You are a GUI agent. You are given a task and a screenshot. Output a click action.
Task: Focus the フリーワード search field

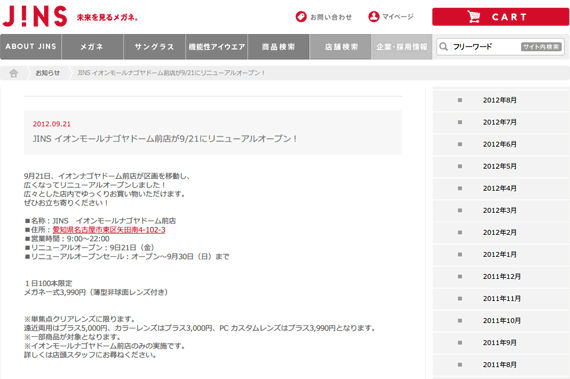[x=485, y=47]
